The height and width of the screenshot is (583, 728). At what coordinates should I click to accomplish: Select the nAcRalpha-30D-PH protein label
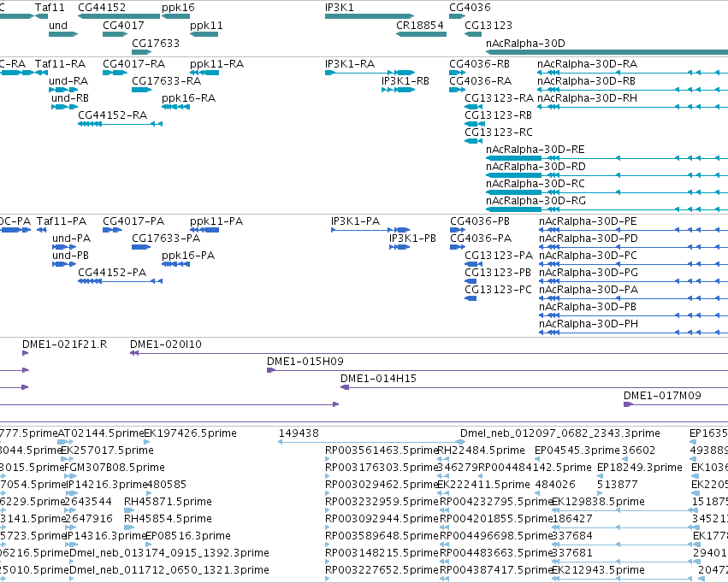(x=589, y=324)
